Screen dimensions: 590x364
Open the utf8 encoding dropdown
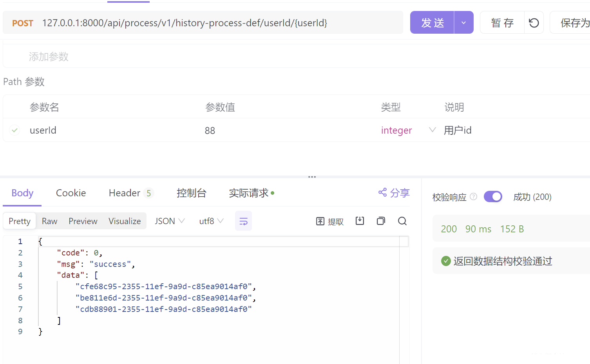[x=211, y=221]
